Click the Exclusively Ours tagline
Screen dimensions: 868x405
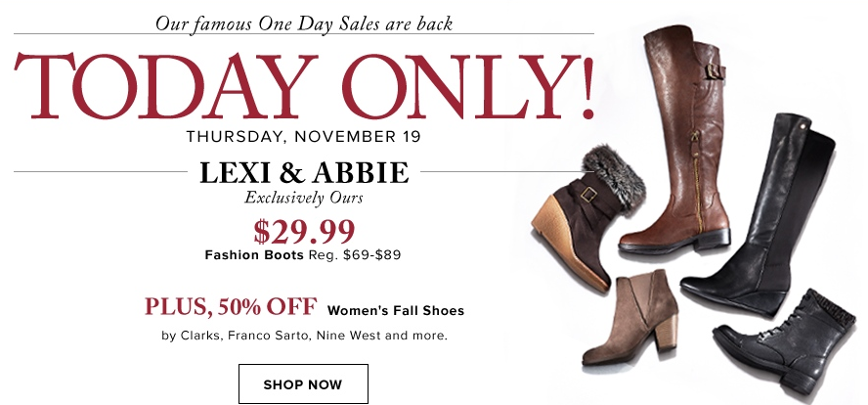(x=303, y=200)
